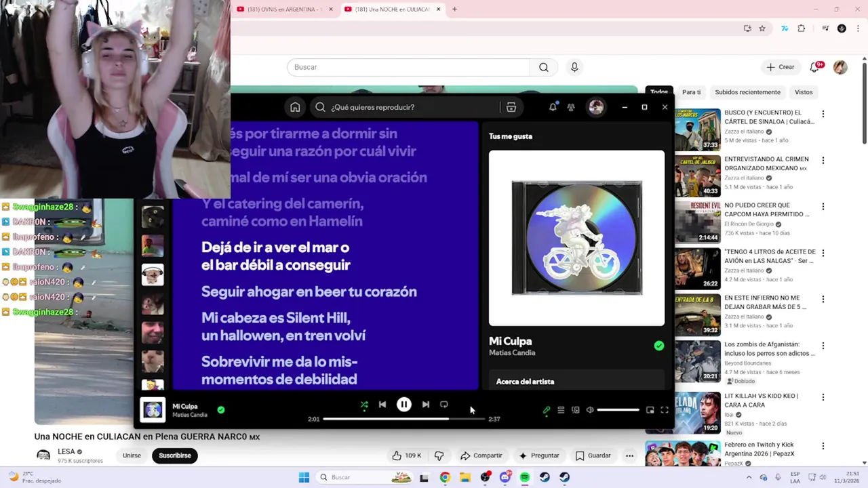
Task: Select the Subidos recientemente filter chip
Action: (747, 92)
